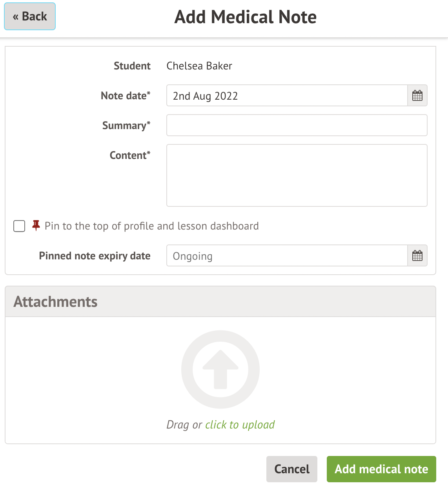The image size is (448, 485).
Task: Click inside the Content text area
Action: (297, 175)
